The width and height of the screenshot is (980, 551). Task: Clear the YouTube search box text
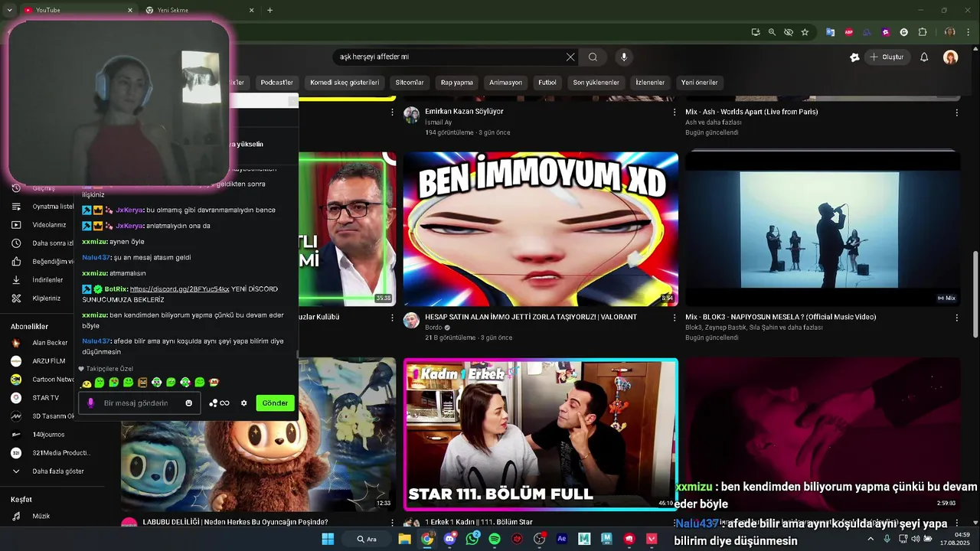[570, 57]
